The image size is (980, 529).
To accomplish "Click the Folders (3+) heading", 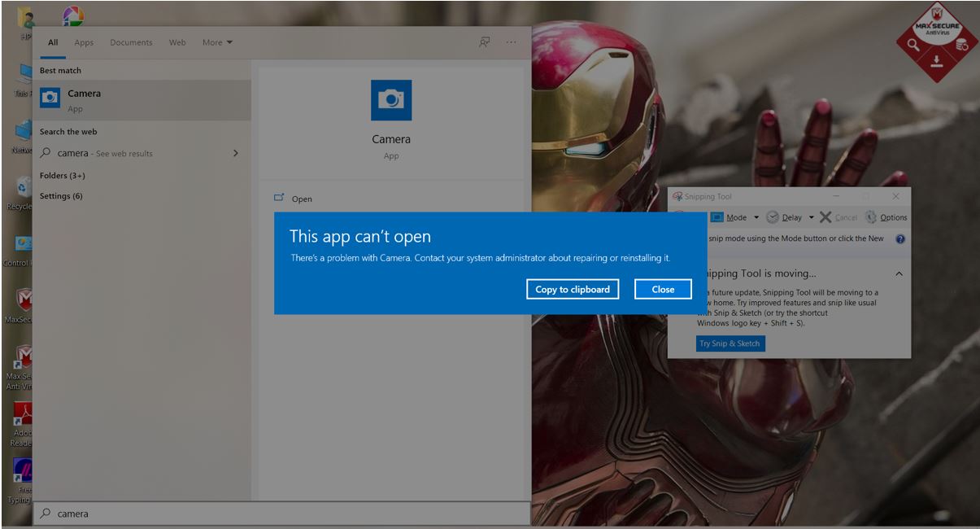I will (x=63, y=176).
